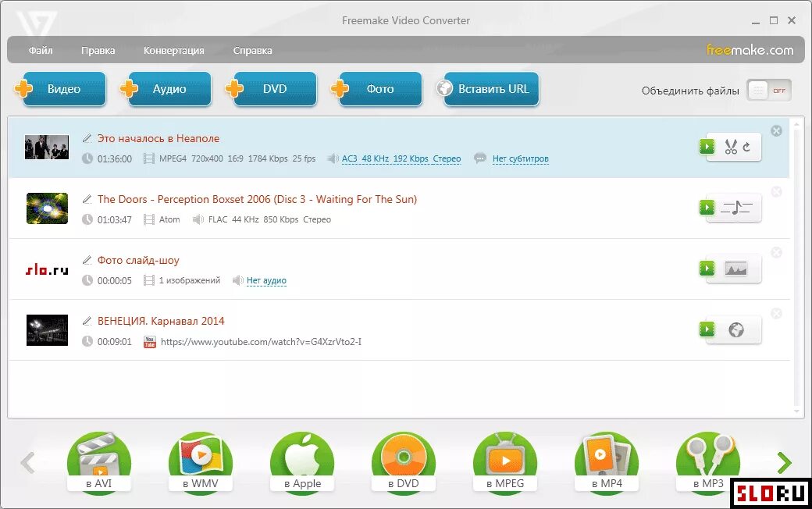Click title Фото слайд-шоу
The height and width of the screenshot is (509, 812).
(138, 260)
